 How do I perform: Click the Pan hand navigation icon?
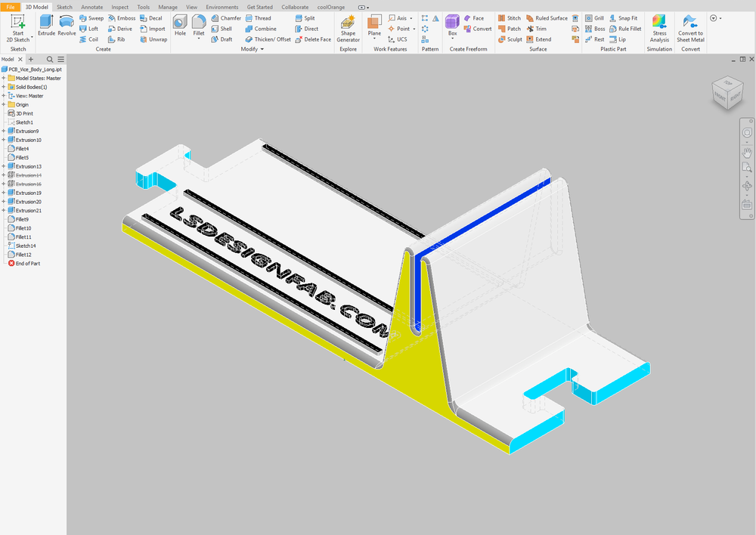click(747, 153)
